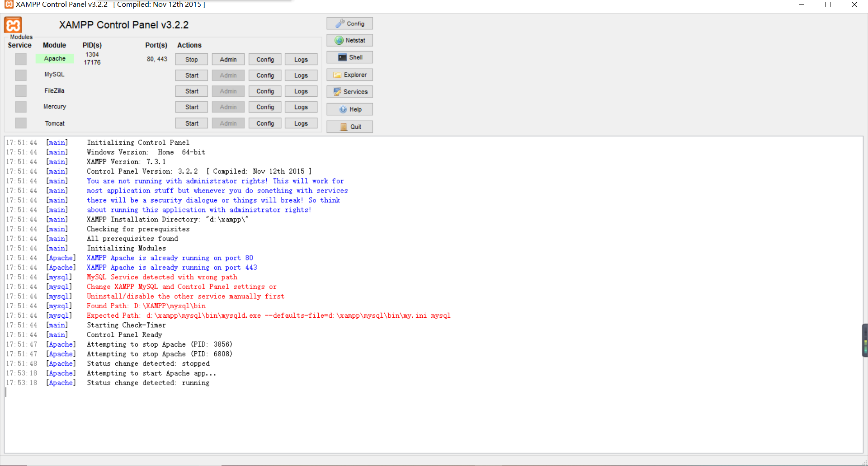
Task: Toggle the Apache service checkbox
Action: pyautogui.click(x=21, y=59)
